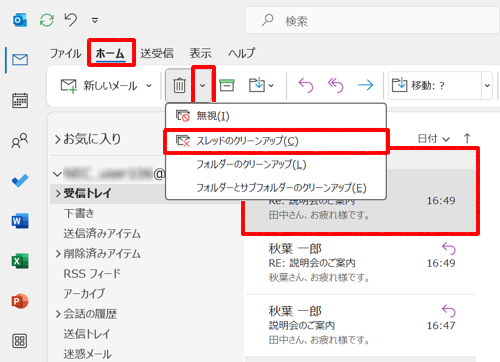Click the reply all double-arrow icon
The width and height of the screenshot is (500, 362).
point(335,85)
